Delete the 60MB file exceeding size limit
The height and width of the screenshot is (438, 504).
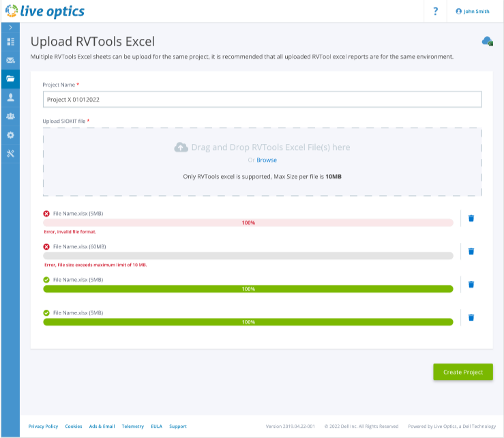[471, 251]
